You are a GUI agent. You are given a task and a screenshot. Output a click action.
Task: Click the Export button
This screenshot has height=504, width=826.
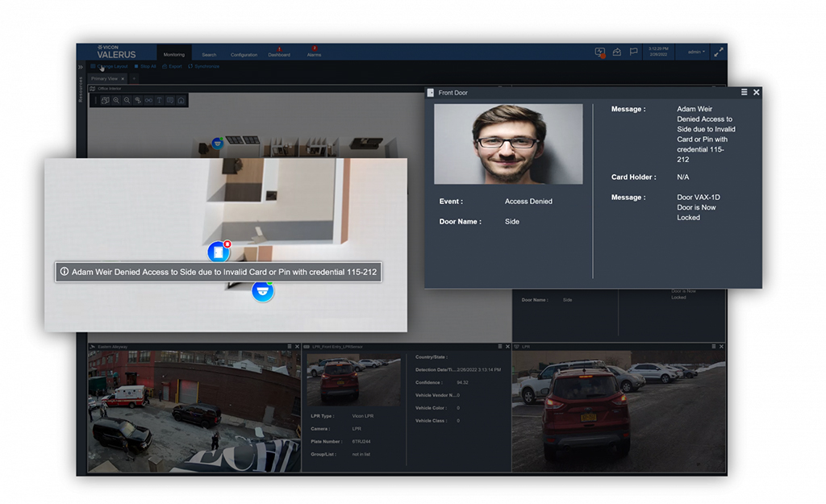pyautogui.click(x=172, y=66)
